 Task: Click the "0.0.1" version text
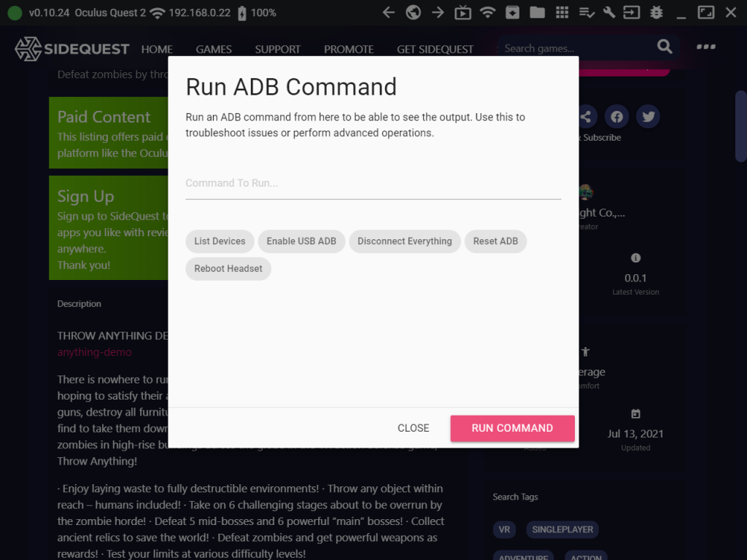(635, 278)
